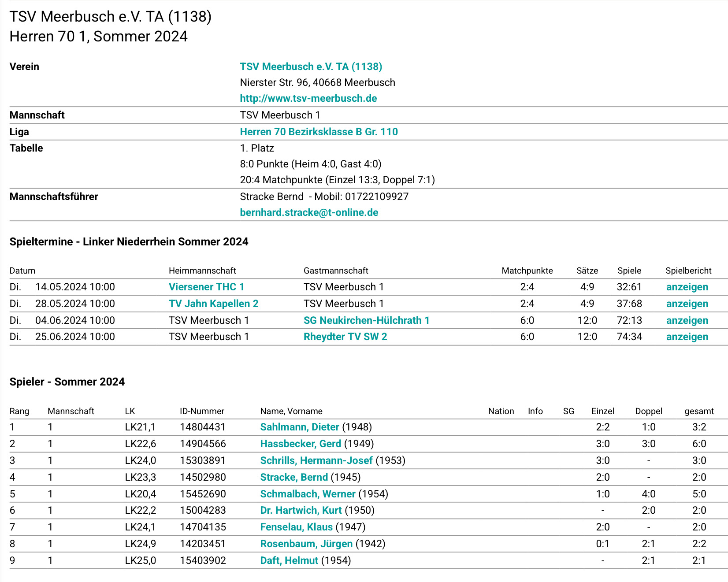This screenshot has width=728, height=582.
Task: Open Stracke, Bernd player page
Action: 293,477
